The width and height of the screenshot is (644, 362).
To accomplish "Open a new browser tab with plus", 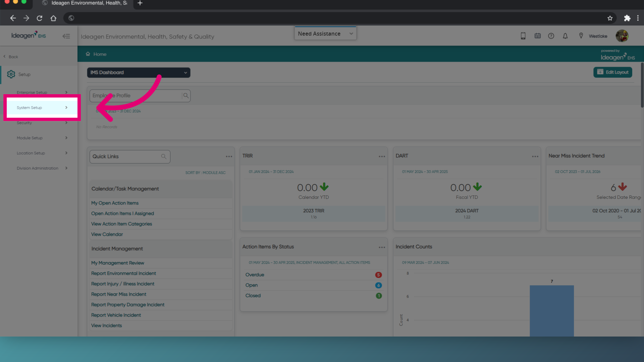I will pos(140,3).
